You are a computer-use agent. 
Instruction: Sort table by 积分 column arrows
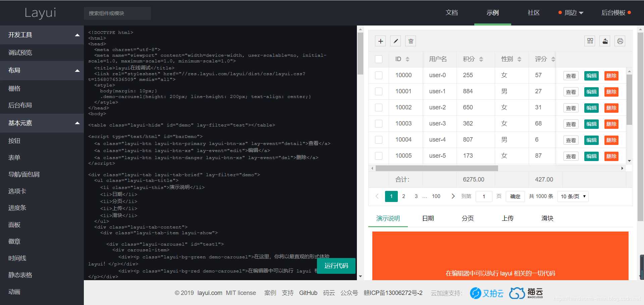481,59
